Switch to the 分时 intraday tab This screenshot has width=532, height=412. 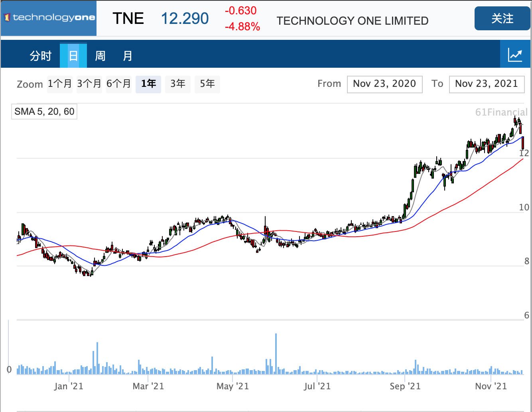pyautogui.click(x=41, y=56)
